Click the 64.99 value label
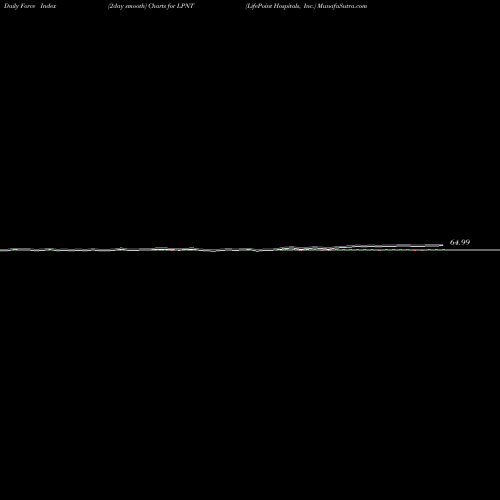 pos(460,242)
